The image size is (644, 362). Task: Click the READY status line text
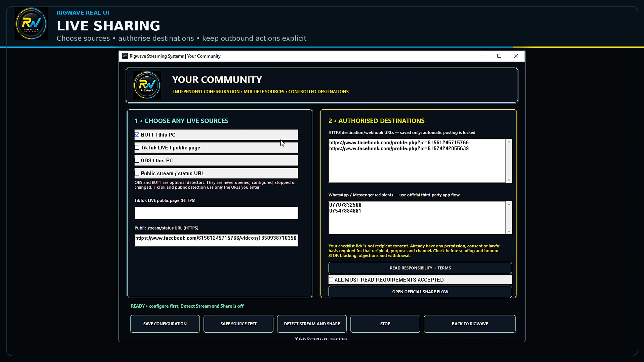point(187,306)
